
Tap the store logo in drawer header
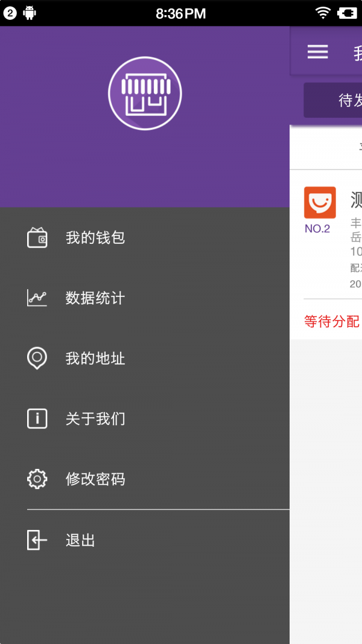pos(145,94)
